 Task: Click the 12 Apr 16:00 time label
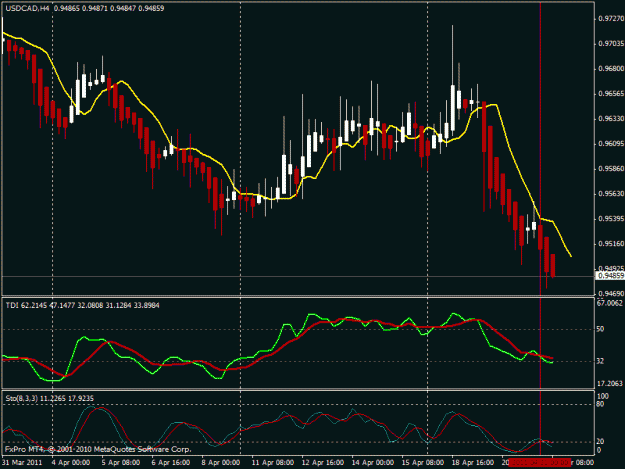pos(323,463)
